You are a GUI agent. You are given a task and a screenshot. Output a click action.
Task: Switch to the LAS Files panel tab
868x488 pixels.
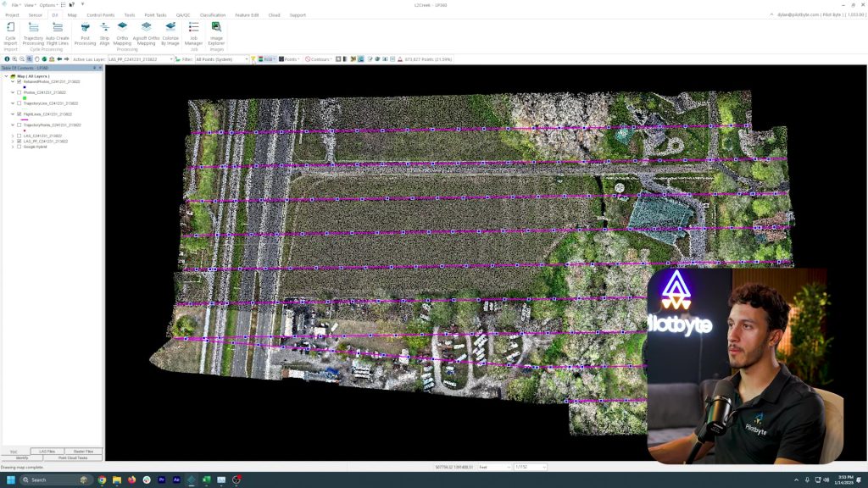pos(47,450)
